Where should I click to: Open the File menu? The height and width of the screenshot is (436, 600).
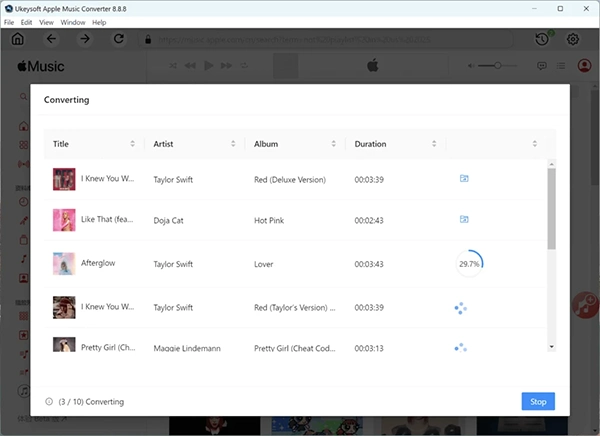9,22
